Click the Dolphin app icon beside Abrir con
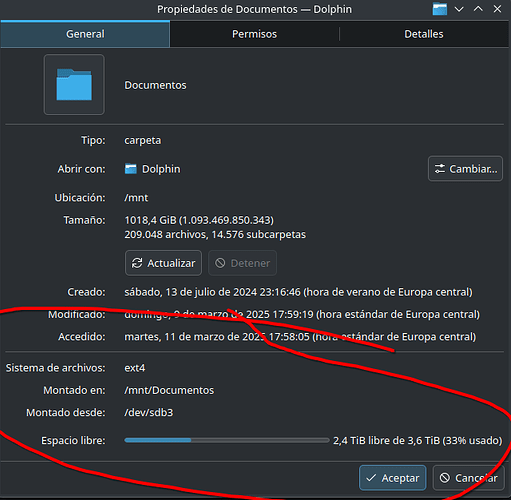Screen dimensions: 511x500 131,169
